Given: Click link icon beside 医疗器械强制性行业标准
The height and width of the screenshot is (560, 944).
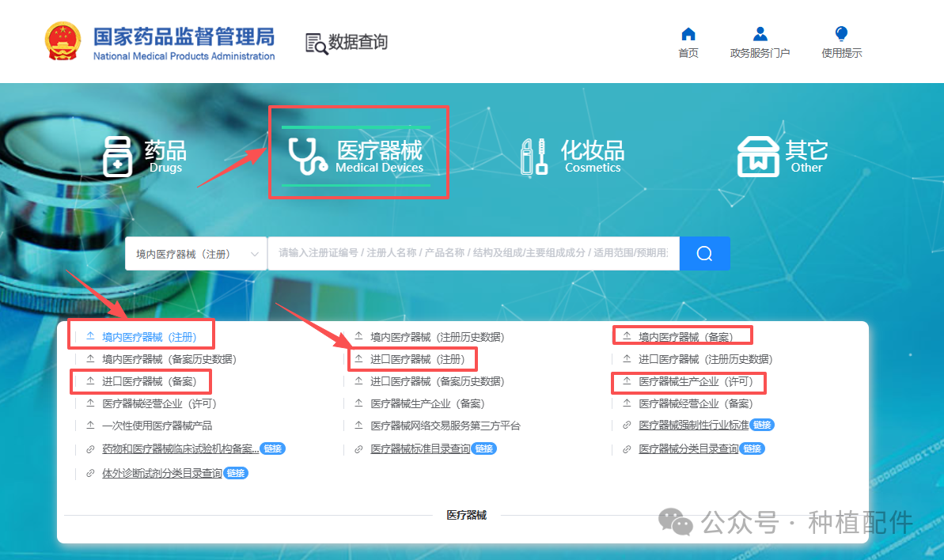Looking at the screenshot, I should (627, 426).
